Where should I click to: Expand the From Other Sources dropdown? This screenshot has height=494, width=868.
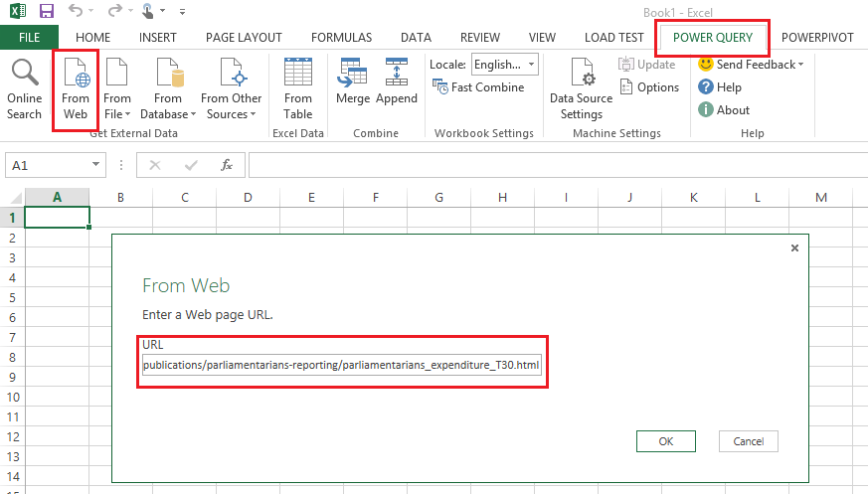click(x=231, y=89)
